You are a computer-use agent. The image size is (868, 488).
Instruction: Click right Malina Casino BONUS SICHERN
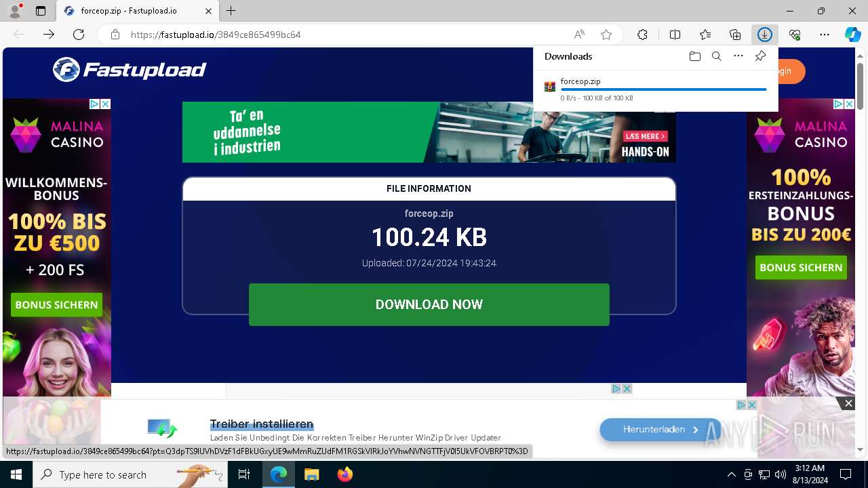[801, 268]
